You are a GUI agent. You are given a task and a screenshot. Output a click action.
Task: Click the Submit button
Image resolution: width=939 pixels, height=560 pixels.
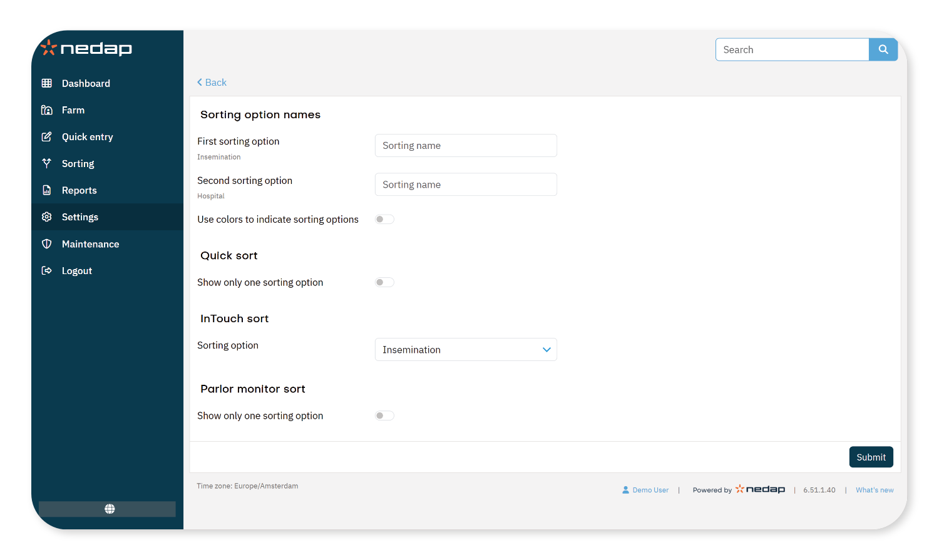click(x=871, y=457)
